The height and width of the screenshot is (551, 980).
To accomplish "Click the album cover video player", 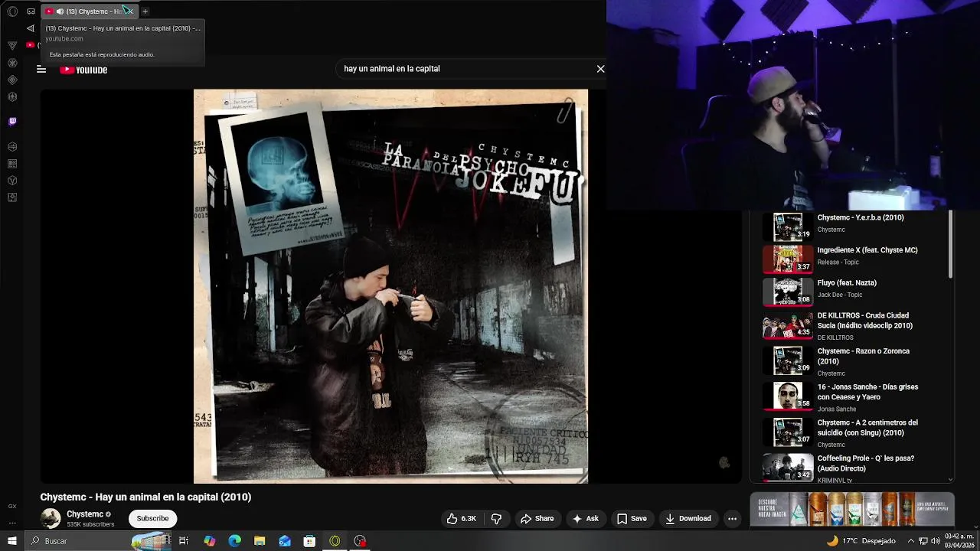I will pyautogui.click(x=390, y=286).
